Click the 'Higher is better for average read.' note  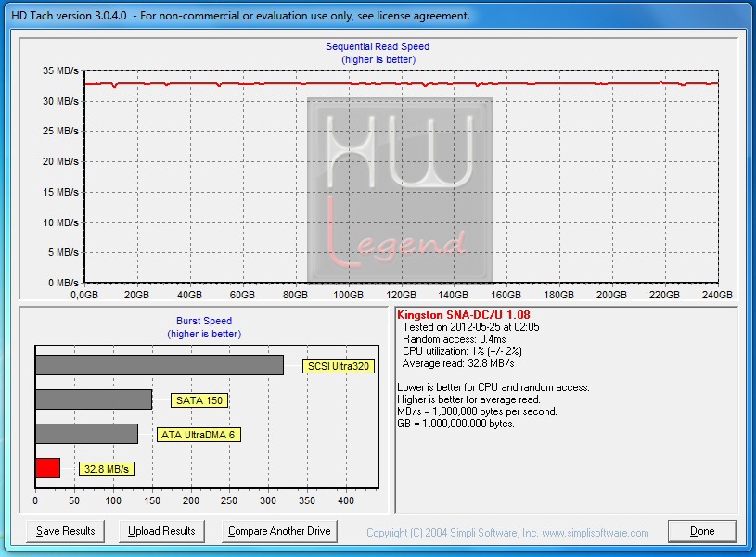click(468, 399)
